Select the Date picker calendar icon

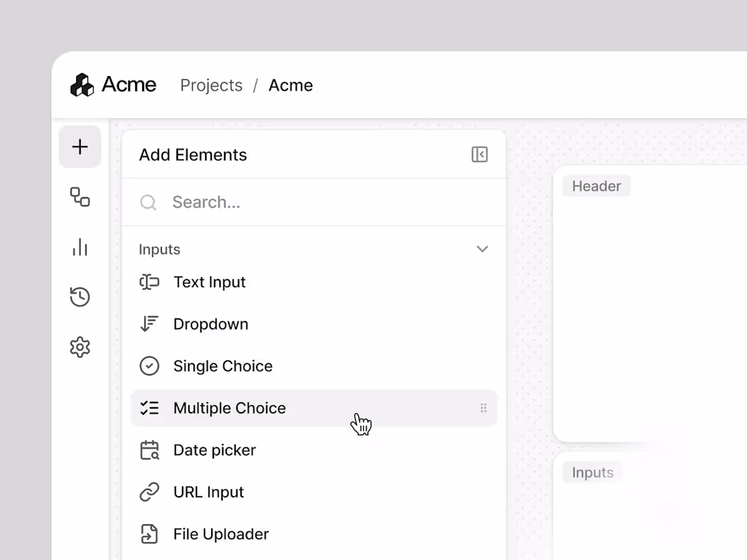[x=149, y=449]
